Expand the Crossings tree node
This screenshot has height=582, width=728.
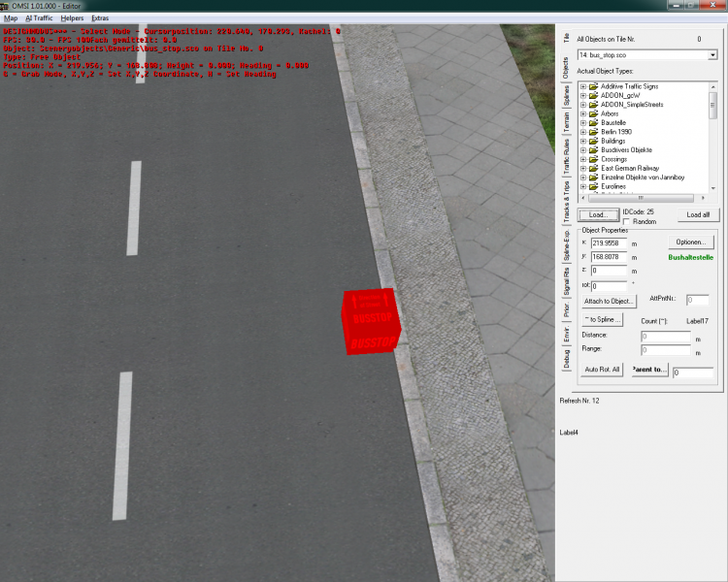pos(583,159)
